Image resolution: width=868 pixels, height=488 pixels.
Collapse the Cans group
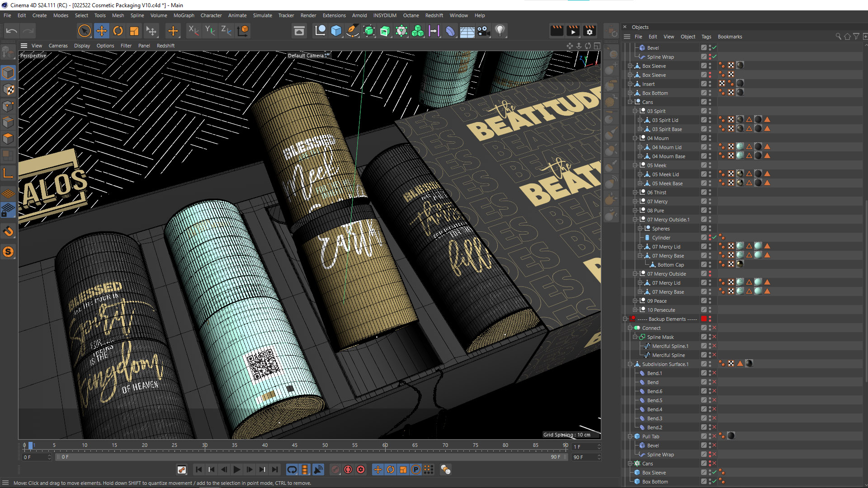[630, 102]
